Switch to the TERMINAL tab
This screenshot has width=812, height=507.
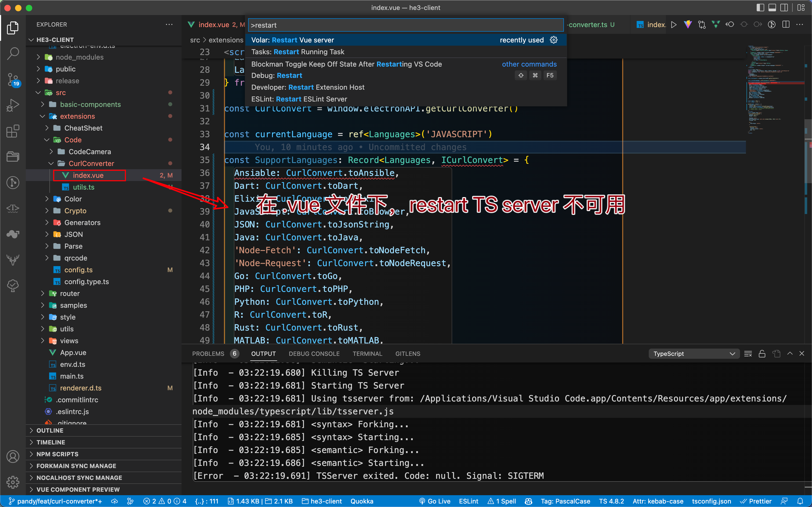[367, 354]
